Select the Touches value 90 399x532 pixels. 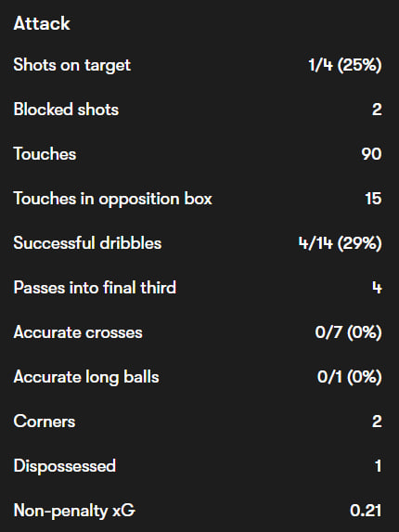[371, 154]
